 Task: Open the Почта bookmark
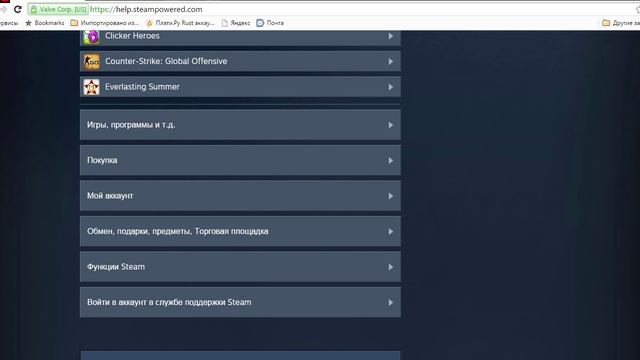tap(270, 23)
